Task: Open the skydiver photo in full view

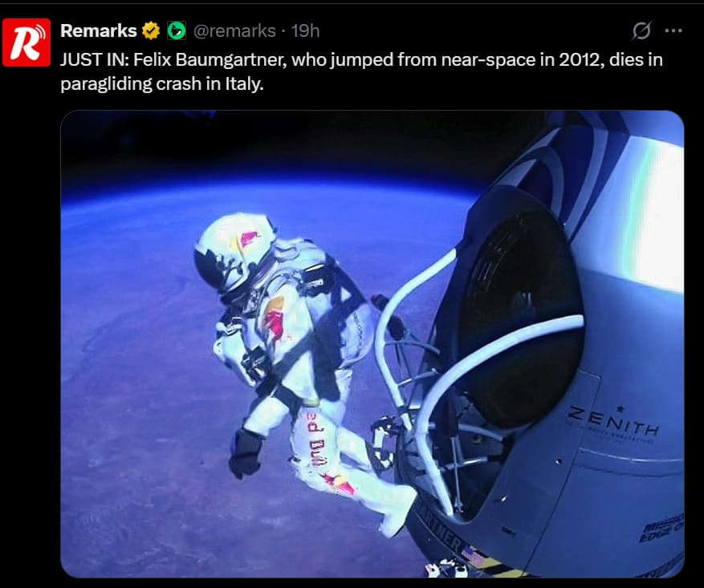Action: 372,344
